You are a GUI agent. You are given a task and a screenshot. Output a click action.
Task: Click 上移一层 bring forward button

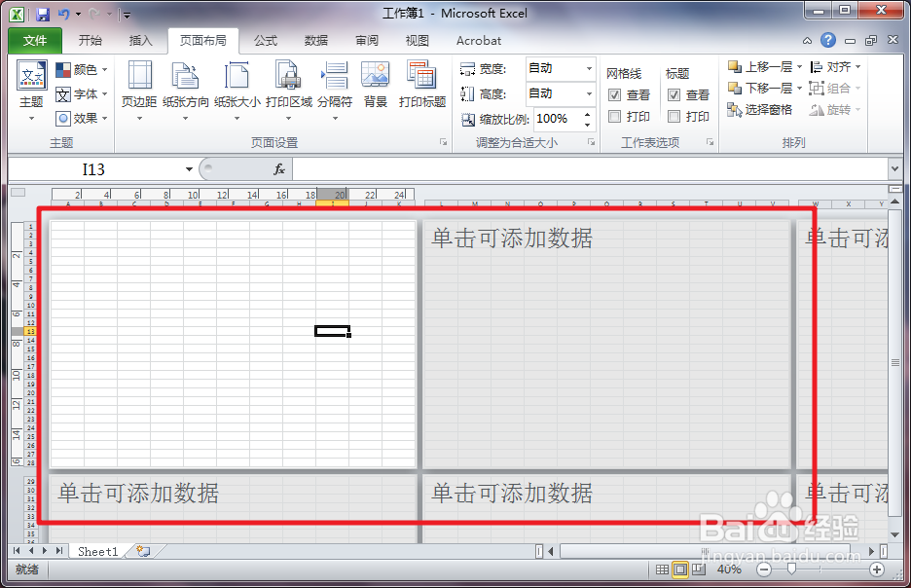point(760,67)
